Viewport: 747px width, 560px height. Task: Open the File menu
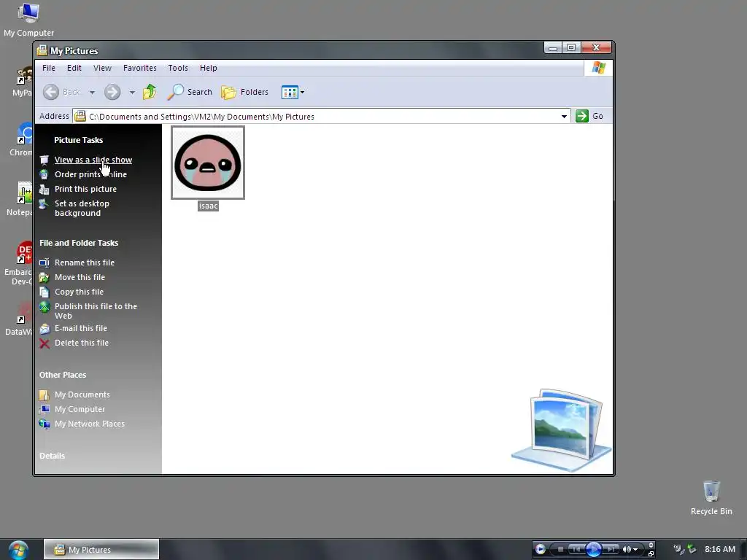pos(49,68)
